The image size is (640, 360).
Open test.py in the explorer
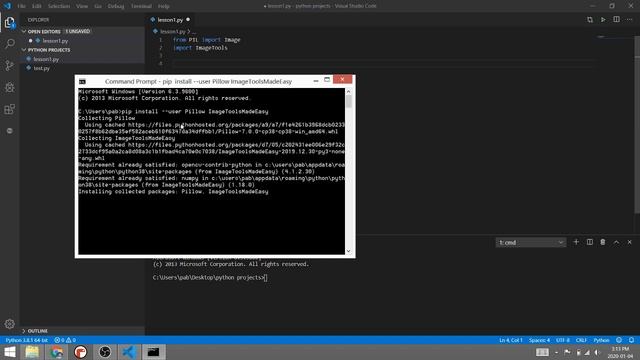41,68
